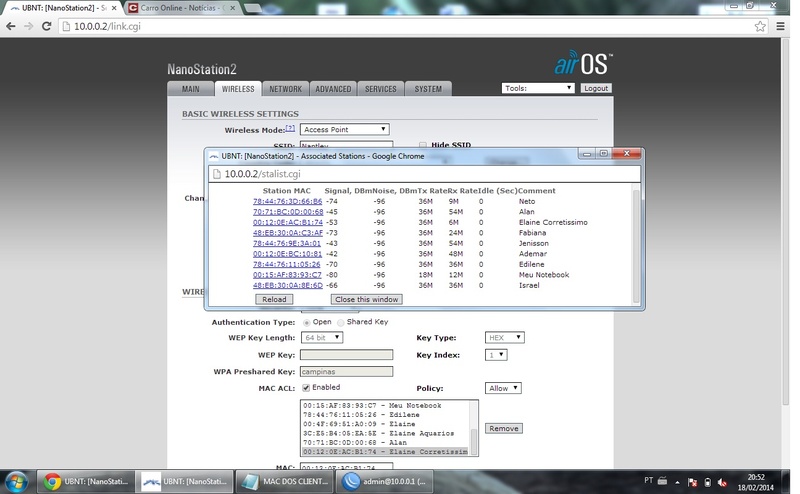Screen dimensions: 800x494
Task: Switch to the SYSTEM tab
Action: (x=428, y=89)
